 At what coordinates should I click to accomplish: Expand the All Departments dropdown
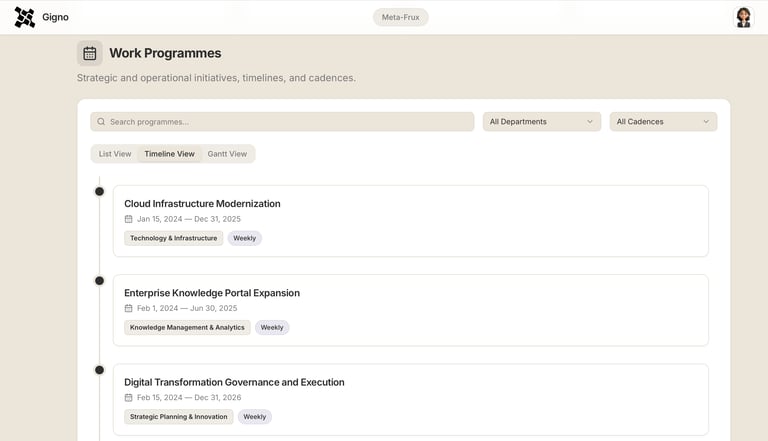pos(541,122)
